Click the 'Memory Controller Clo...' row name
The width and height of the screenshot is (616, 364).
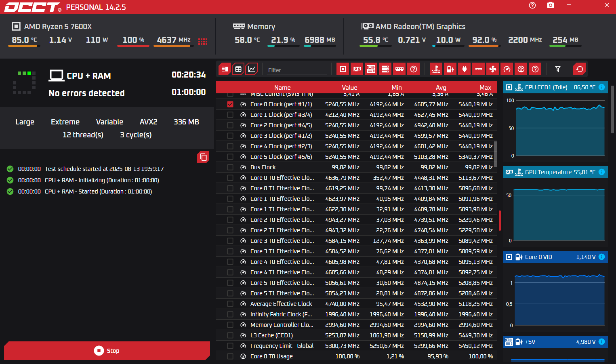[282, 325]
